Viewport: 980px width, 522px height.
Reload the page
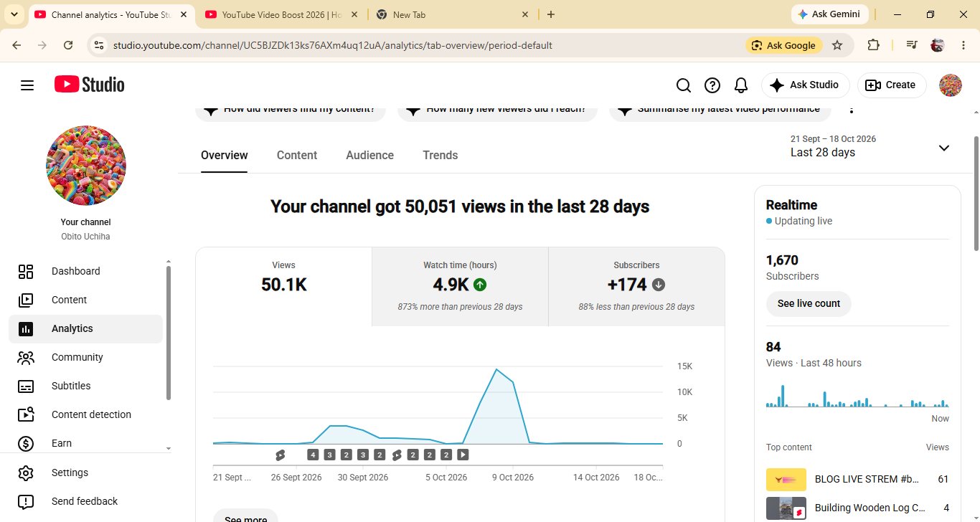point(68,45)
